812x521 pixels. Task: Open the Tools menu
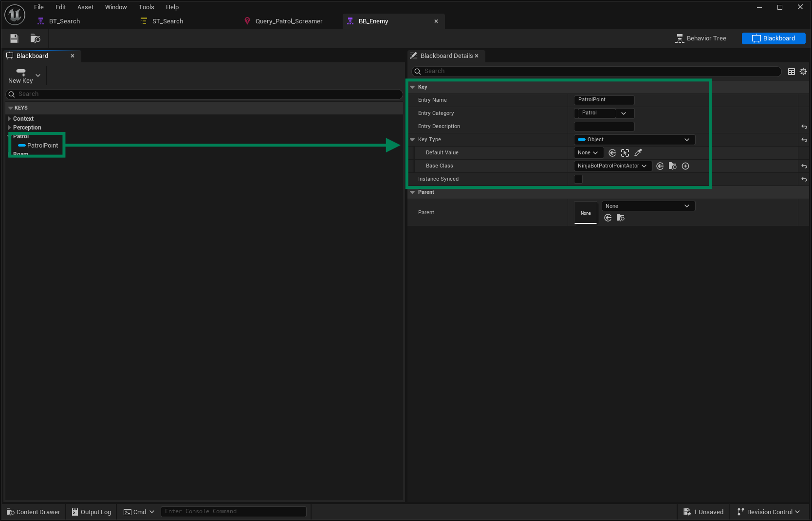(146, 7)
